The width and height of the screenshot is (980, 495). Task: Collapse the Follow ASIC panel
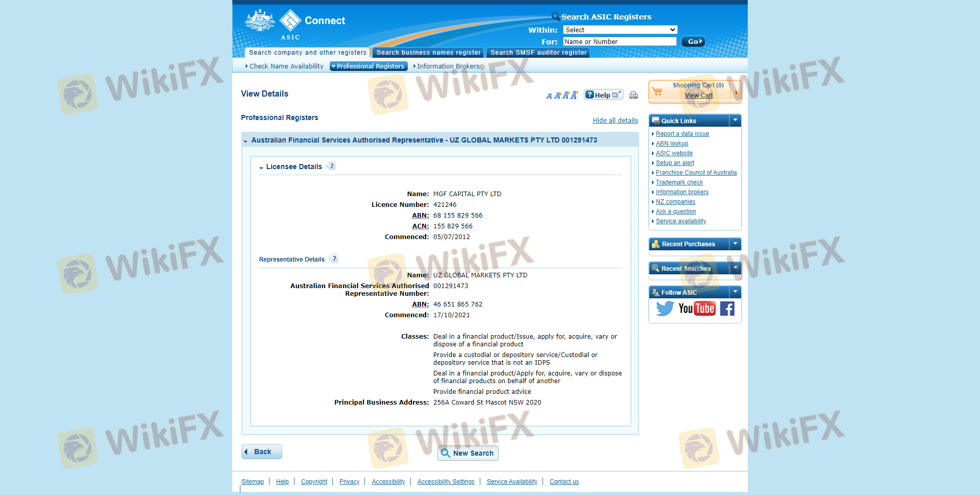click(735, 292)
